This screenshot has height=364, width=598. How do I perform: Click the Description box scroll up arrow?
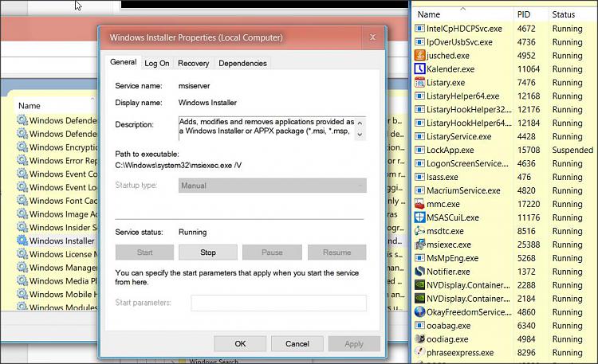point(360,123)
